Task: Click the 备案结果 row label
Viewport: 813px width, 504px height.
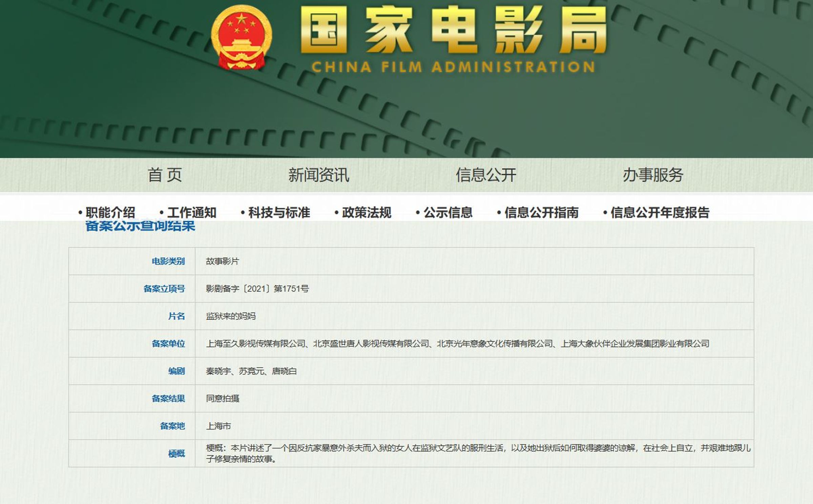Action: coord(168,398)
